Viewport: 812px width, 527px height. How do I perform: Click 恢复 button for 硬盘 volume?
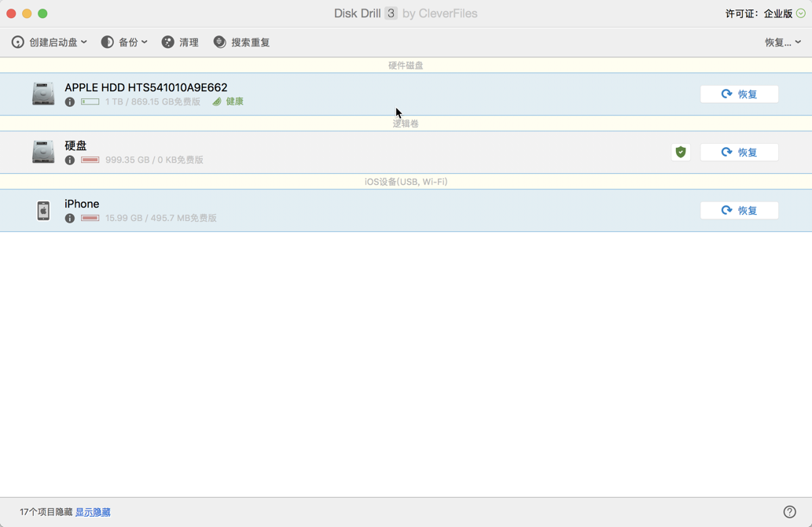[739, 153]
